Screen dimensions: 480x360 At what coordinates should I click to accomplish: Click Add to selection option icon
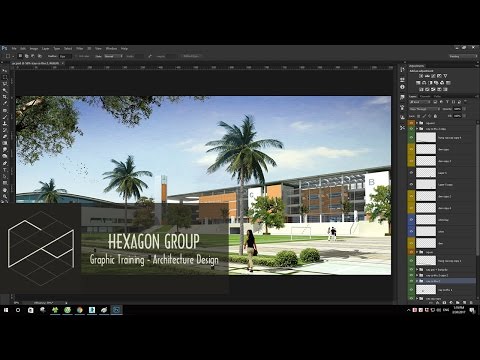27,56
